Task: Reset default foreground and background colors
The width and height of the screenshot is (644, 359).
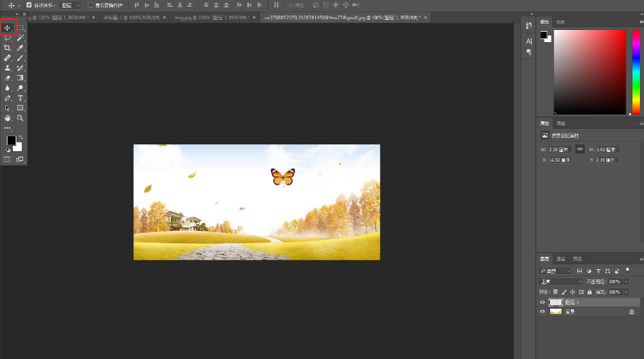Action: click(7, 150)
